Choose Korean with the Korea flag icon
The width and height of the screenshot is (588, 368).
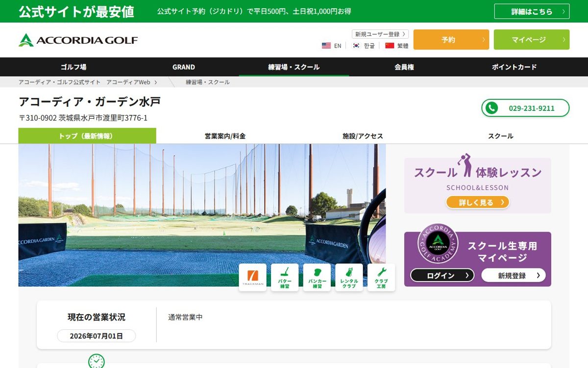tap(364, 46)
